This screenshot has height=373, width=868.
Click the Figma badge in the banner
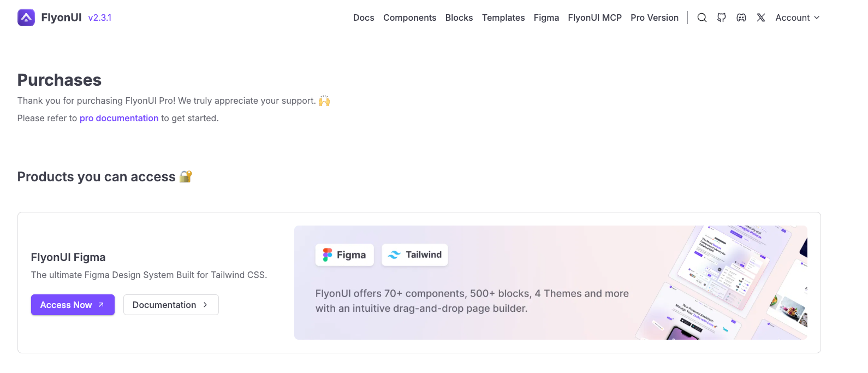click(344, 255)
